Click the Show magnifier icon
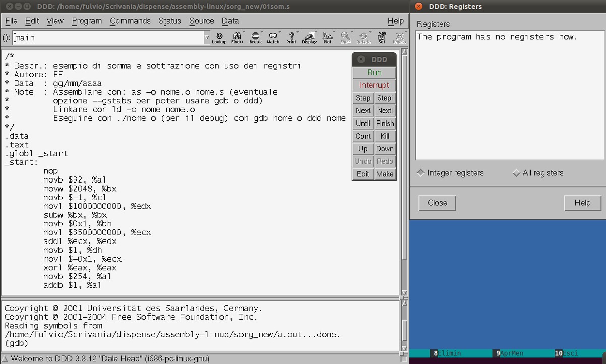Viewport: 606px width, 364px height. 345,38
